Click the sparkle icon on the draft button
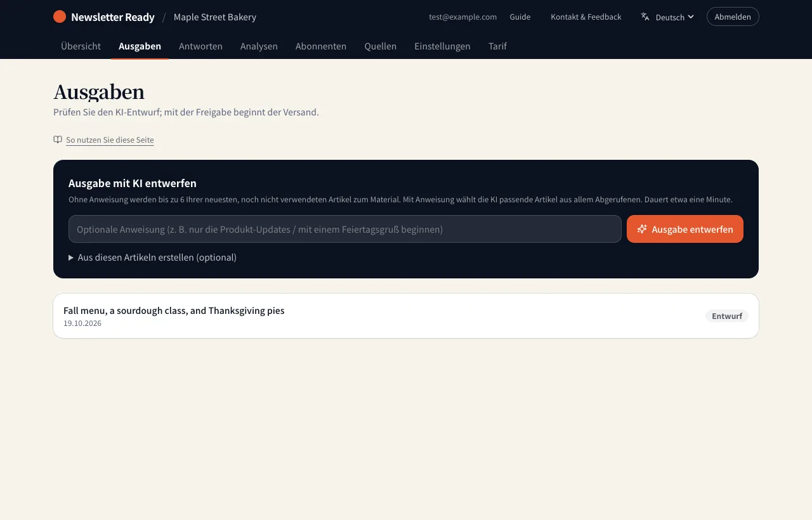Viewport: 812px width, 520px height. 642,229
